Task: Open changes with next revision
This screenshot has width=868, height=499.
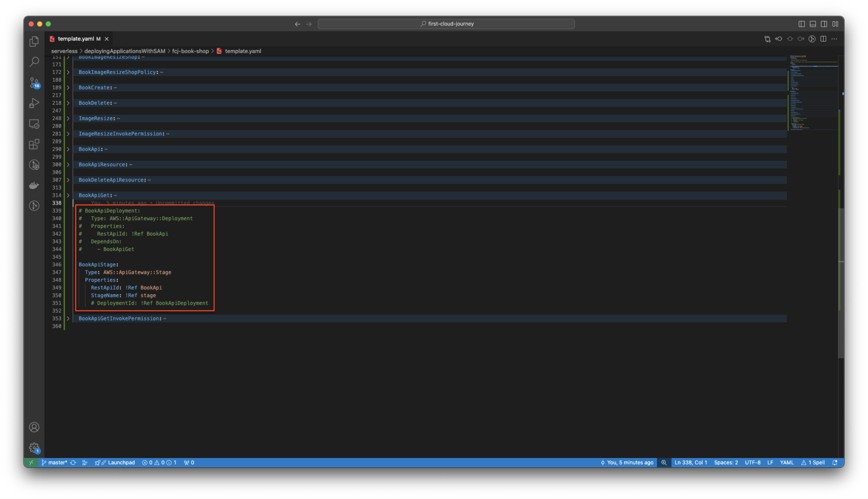Action: coord(801,39)
